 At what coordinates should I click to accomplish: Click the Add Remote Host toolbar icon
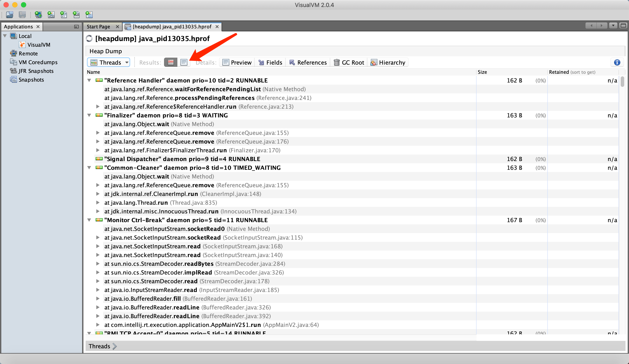[38, 15]
